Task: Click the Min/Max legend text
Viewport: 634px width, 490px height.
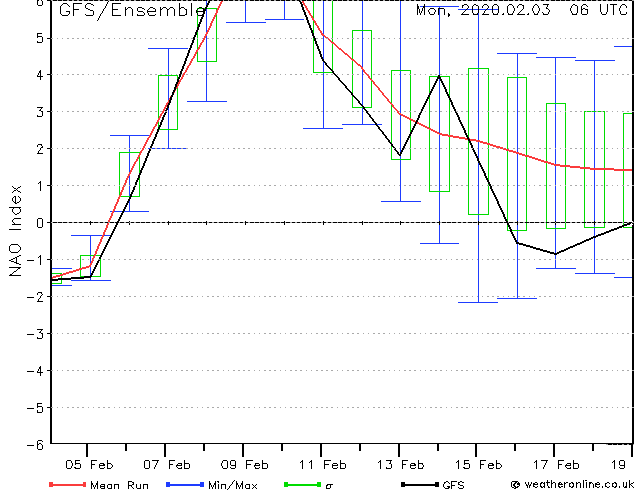Action: 233,485
